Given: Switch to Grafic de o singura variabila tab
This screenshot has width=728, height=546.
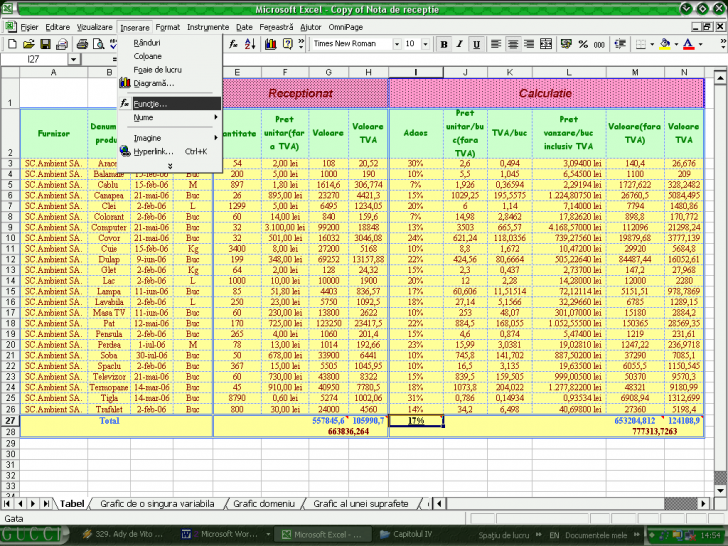Looking at the screenshot, I should click(x=157, y=504).
